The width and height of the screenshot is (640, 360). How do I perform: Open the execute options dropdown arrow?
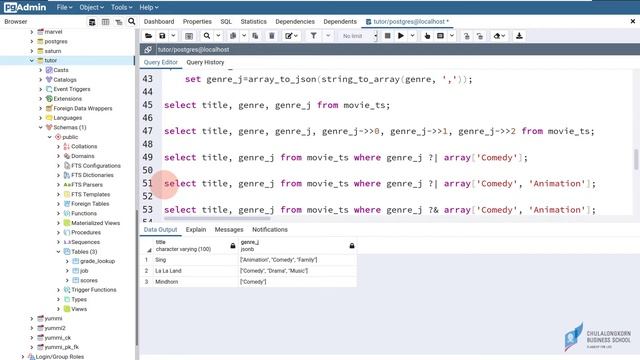click(x=412, y=36)
